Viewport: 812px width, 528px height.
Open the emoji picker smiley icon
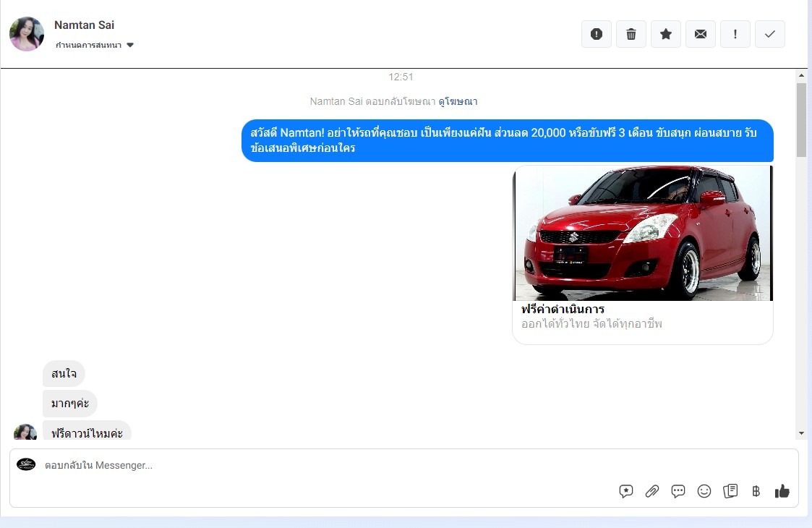coord(704,492)
